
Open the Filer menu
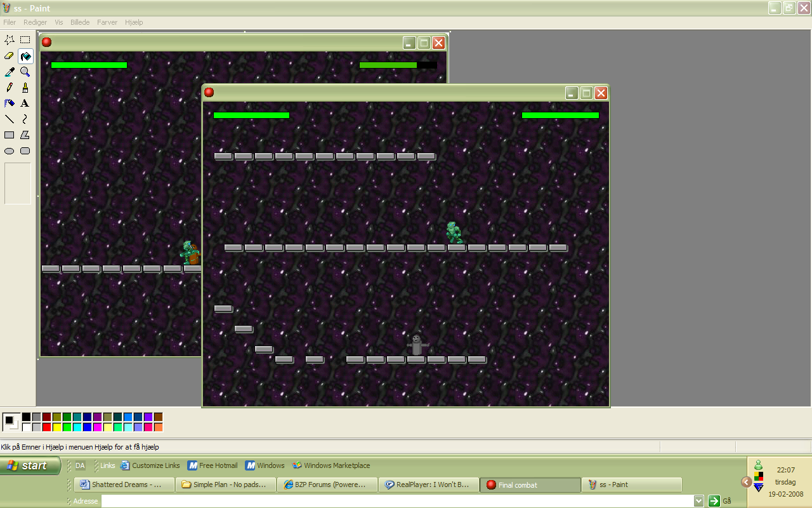[x=10, y=22]
